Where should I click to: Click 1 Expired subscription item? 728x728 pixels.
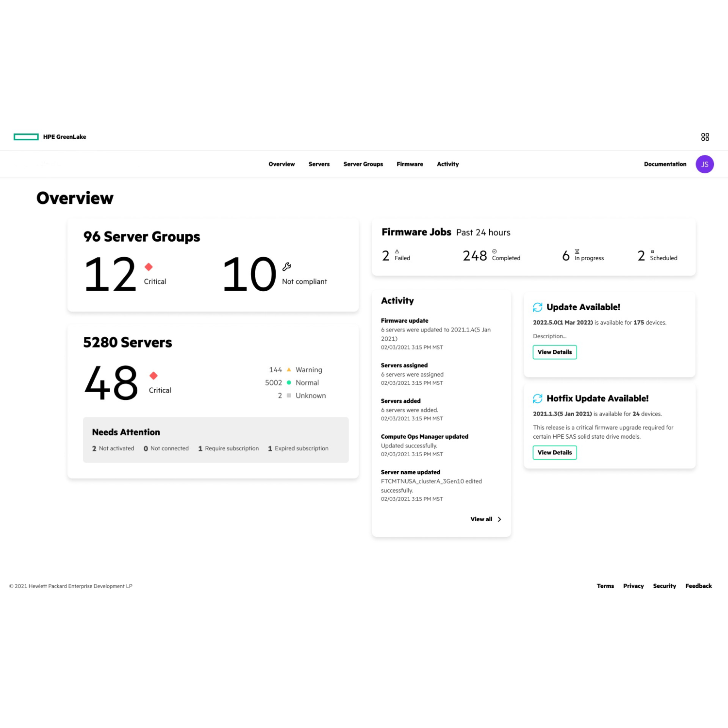298,448
